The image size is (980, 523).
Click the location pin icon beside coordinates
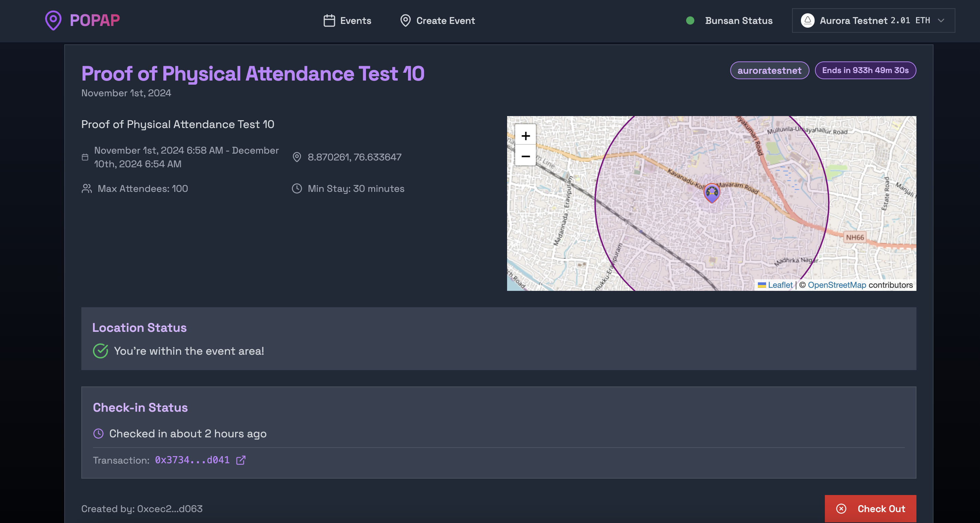tap(297, 157)
